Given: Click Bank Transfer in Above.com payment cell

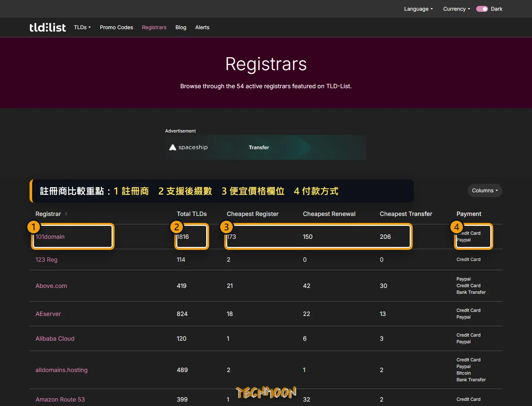Looking at the screenshot, I should coord(471,292).
